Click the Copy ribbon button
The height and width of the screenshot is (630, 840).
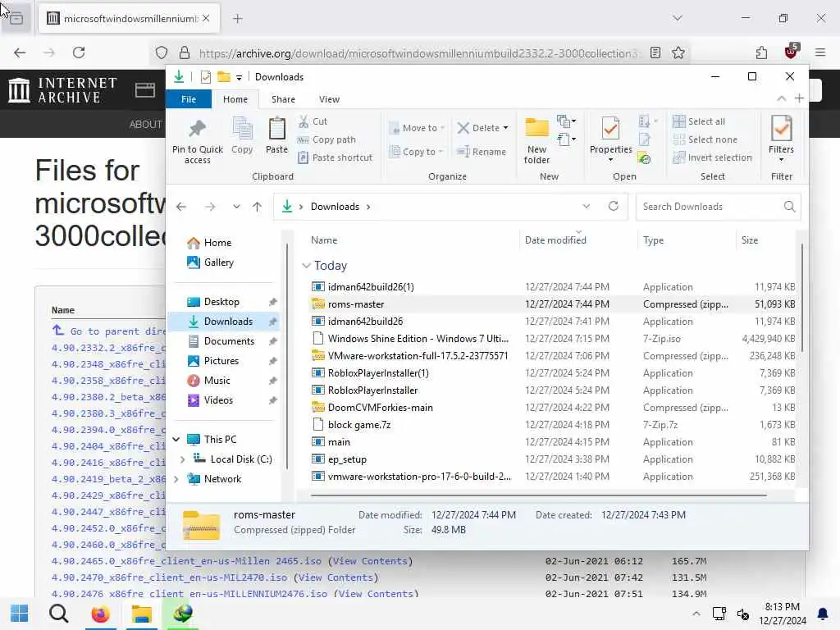242,136
